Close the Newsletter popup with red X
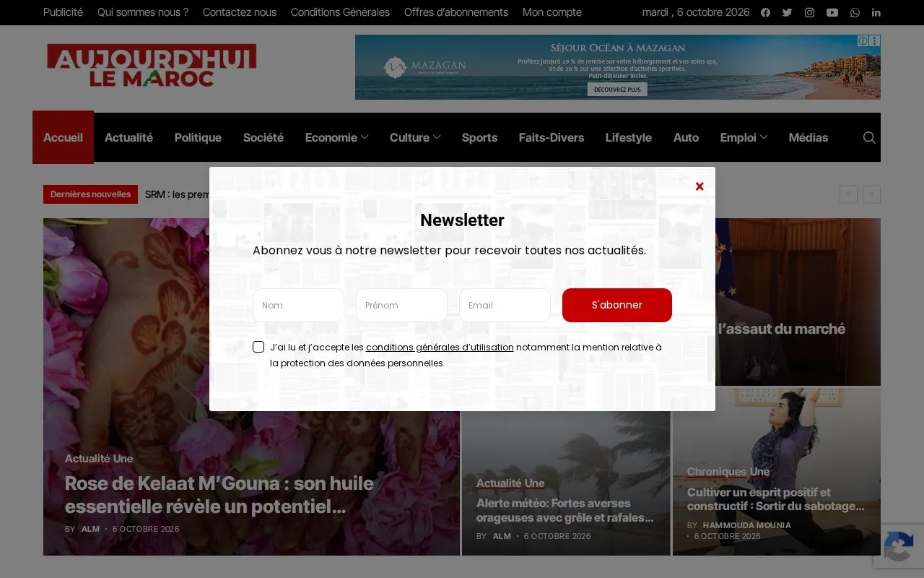The width and height of the screenshot is (924, 578). (x=699, y=186)
